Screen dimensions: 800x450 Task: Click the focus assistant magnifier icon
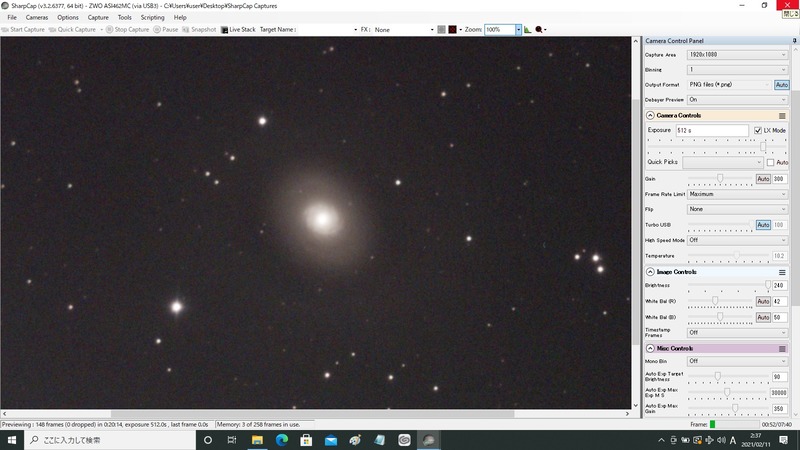(x=539, y=30)
